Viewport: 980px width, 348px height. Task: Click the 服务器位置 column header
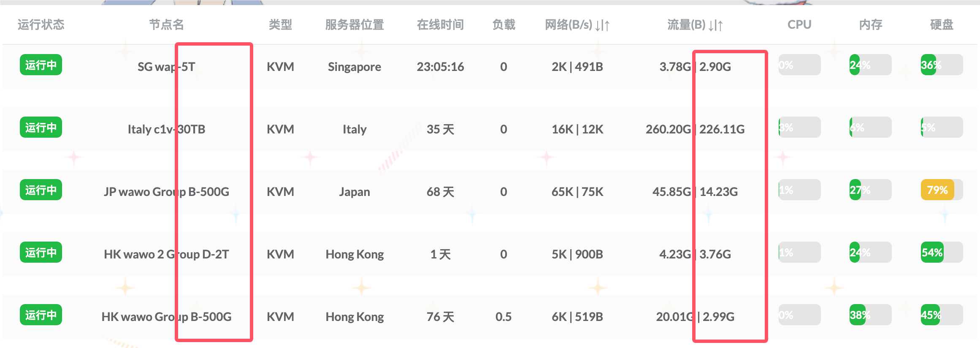(x=354, y=25)
